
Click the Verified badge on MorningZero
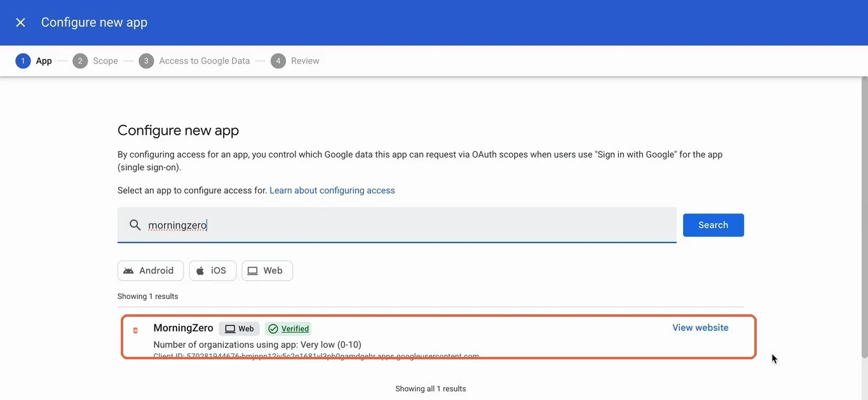coord(288,329)
